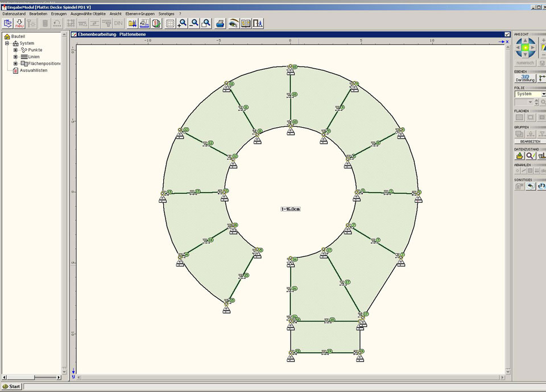This screenshot has width=546, height=392.
Task: Click the grid display toolbar icon
Action: [x=170, y=23]
